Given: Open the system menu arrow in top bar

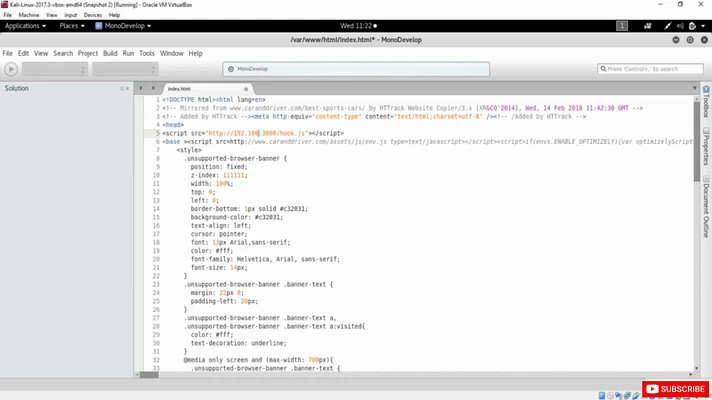Looking at the screenshot, I should [703, 26].
